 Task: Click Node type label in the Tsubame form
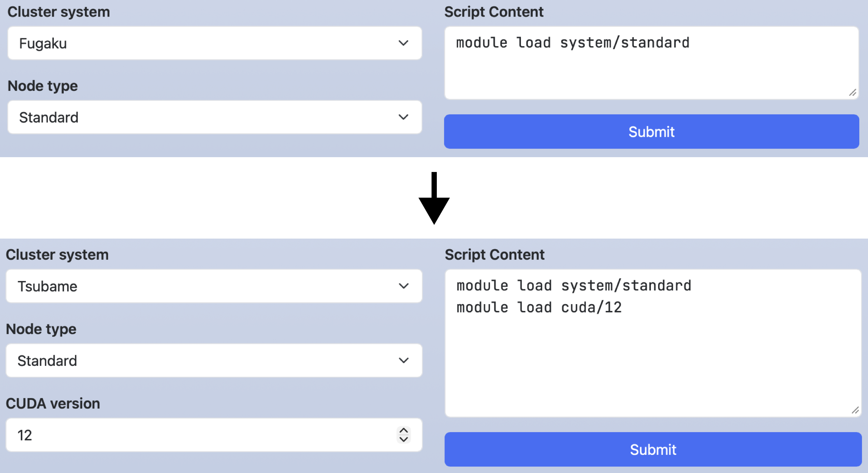41,329
